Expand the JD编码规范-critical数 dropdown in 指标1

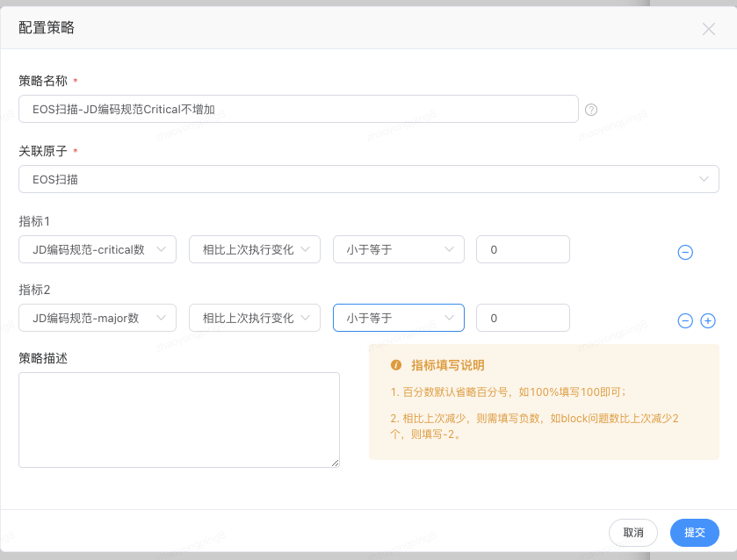[x=97, y=249]
